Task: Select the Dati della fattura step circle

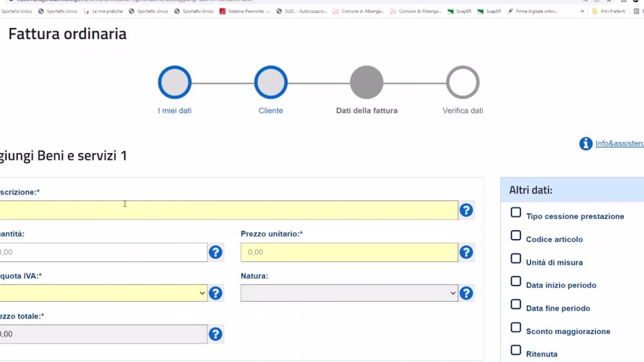Action: click(367, 82)
